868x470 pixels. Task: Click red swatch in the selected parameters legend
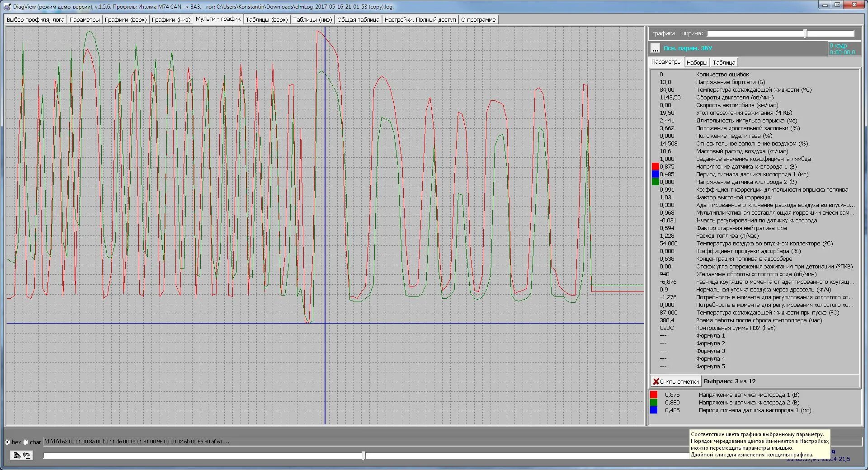click(x=654, y=395)
